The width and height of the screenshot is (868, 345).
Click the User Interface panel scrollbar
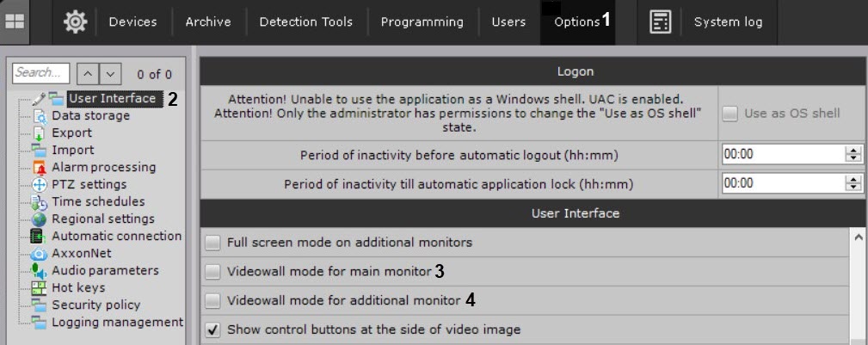(858, 284)
